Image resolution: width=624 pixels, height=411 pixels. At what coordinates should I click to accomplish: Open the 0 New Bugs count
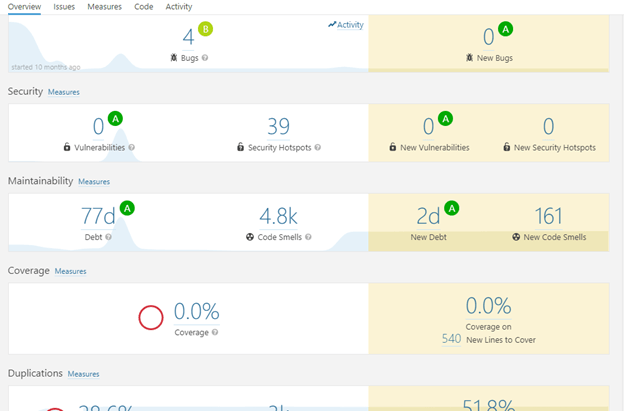click(488, 37)
